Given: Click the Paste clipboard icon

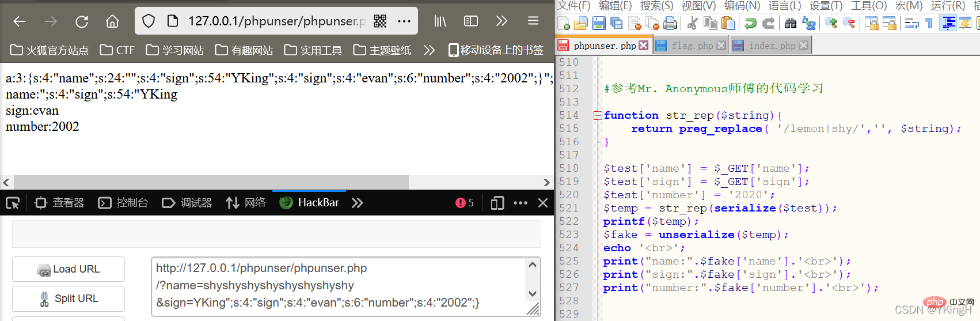Looking at the screenshot, I should (728, 23).
